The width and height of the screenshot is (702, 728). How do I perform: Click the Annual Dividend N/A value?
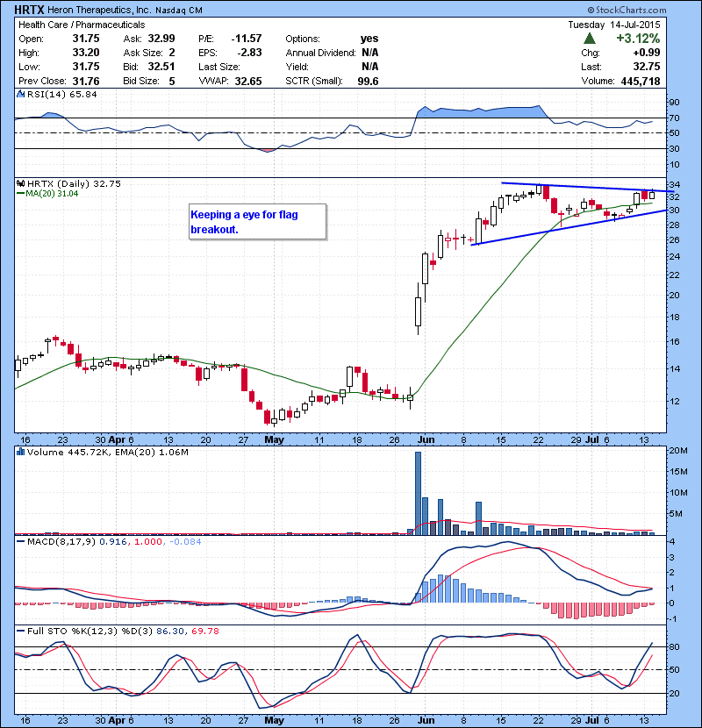(x=370, y=53)
